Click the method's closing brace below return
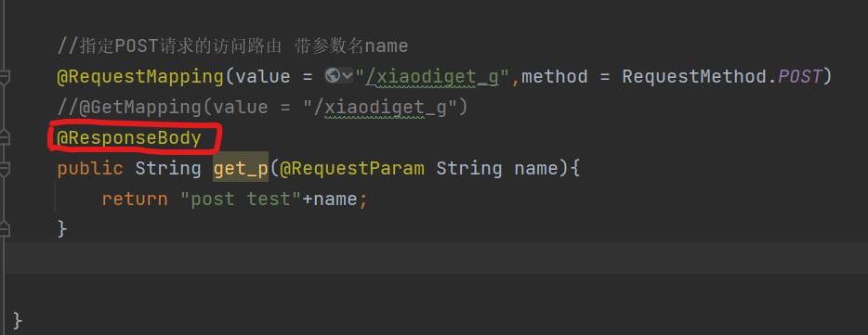This screenshot has width=868, height=335. (62, 228)
